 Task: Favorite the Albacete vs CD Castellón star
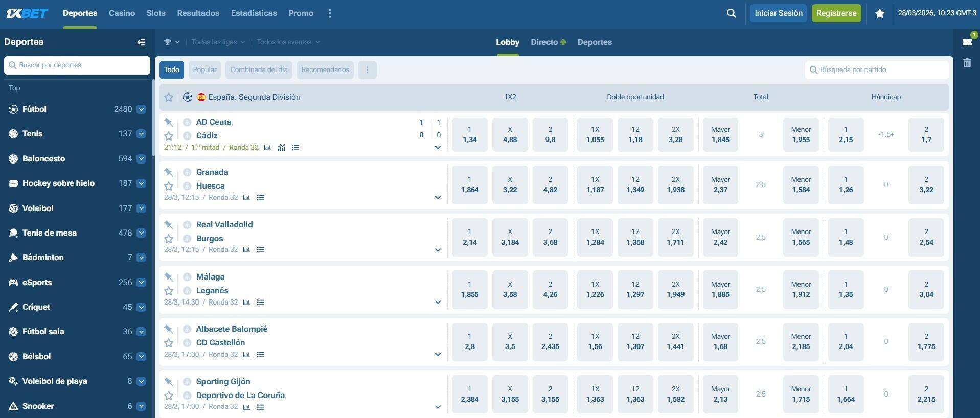click(x=169, y=343)
